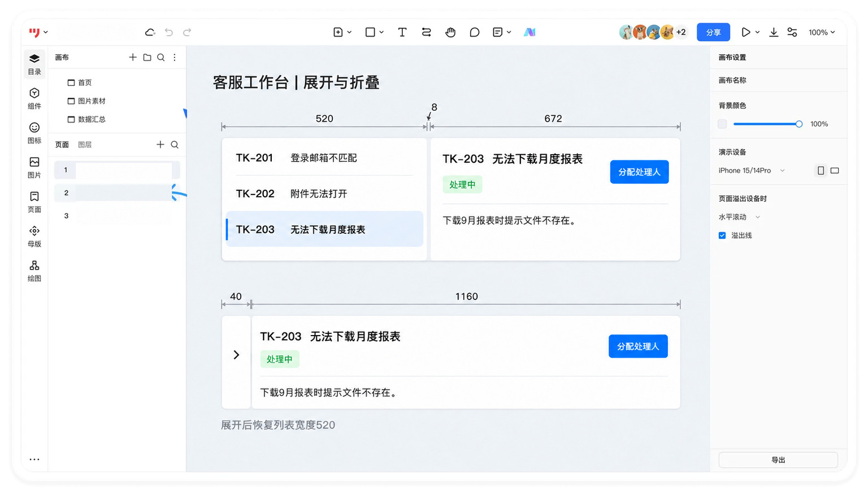Click 分配处理人 in lower collapsed layout

638,346
